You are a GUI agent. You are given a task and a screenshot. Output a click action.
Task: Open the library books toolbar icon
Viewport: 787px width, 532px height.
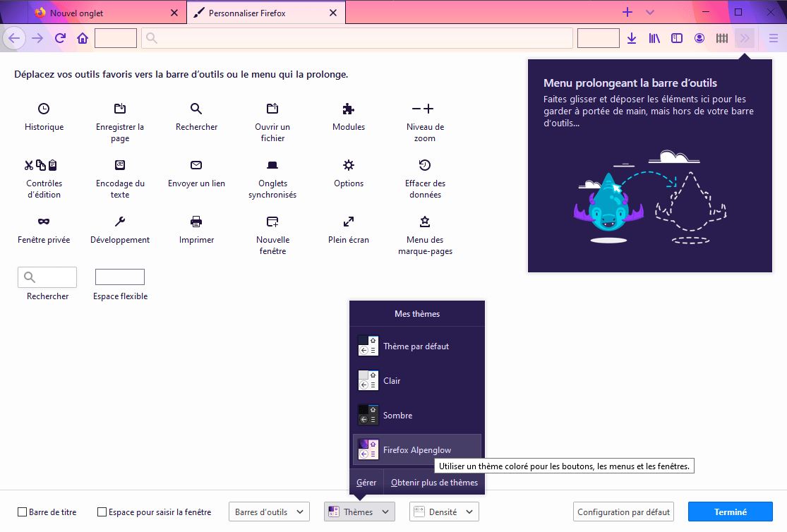[x=654, y=38]
